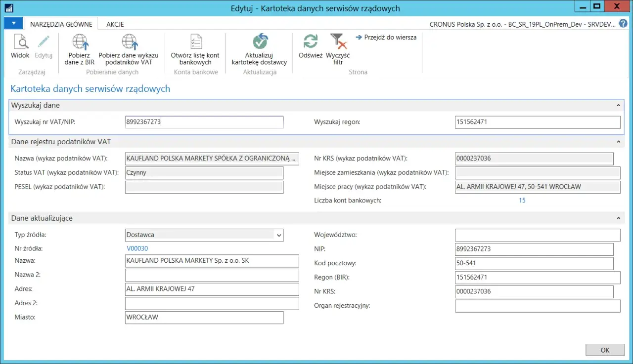Image resolution: width=633 pixels, height=364 pixels.
Task: Click the empty PESEL (wykaz podatników VAT) field
Action: click(204, 187)
